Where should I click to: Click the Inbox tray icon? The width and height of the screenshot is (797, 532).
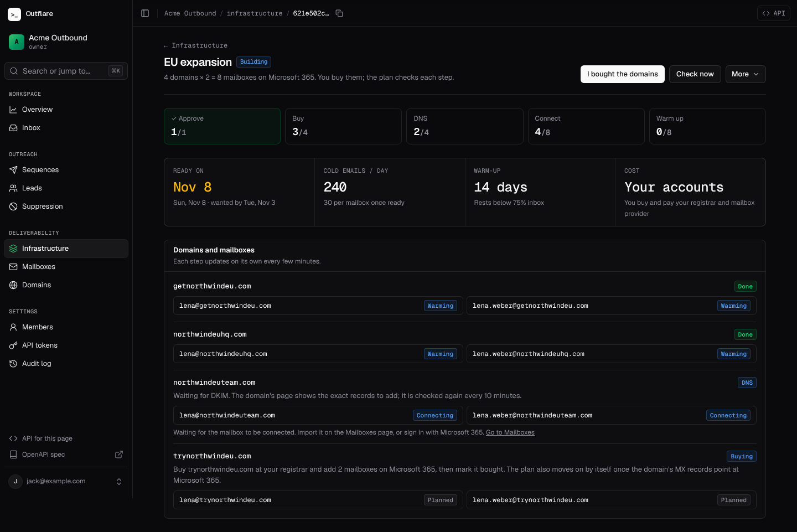[x=13, y=128]
